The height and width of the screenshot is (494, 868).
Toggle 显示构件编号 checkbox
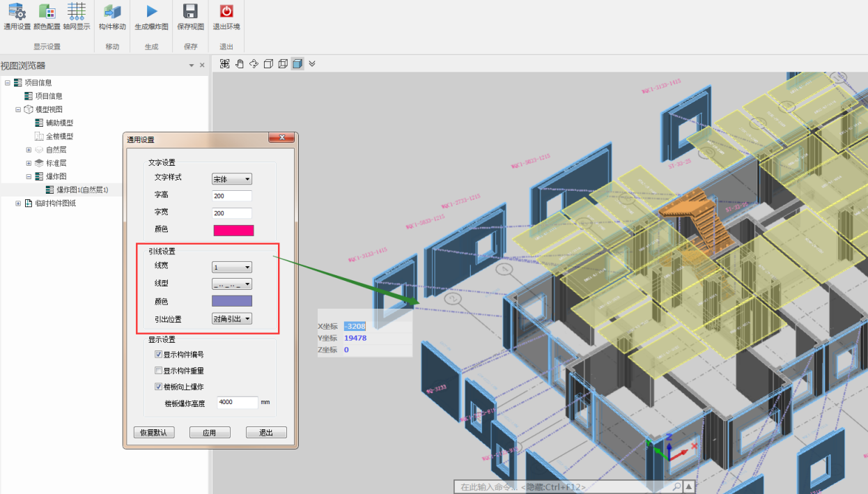pos(158,355)
